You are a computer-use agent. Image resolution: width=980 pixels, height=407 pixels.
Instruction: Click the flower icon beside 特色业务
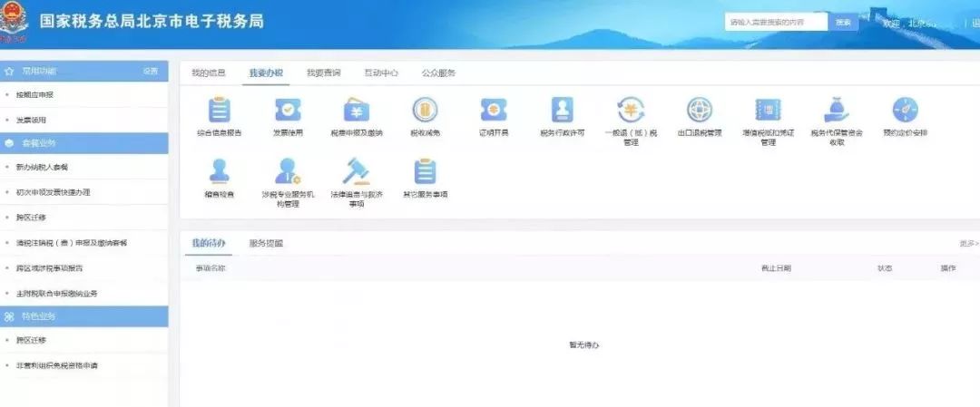(8, 316)
